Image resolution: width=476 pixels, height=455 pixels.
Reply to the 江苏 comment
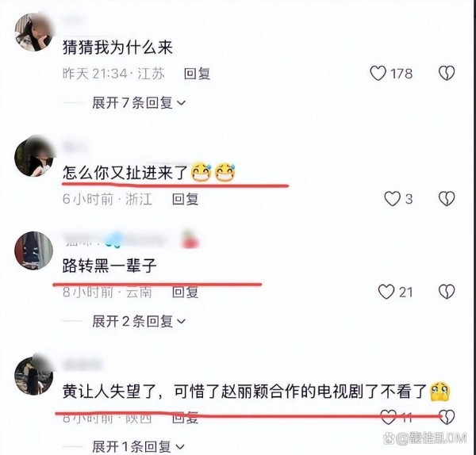coord(197,74)
